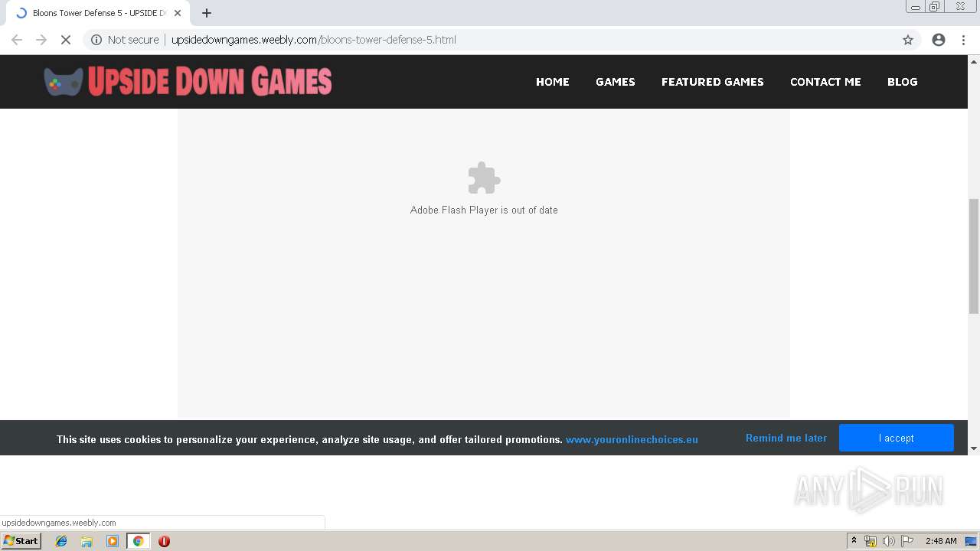Click the Remind me later link
Viewport: 980px width, 551px height.
(x=786, y=438)
